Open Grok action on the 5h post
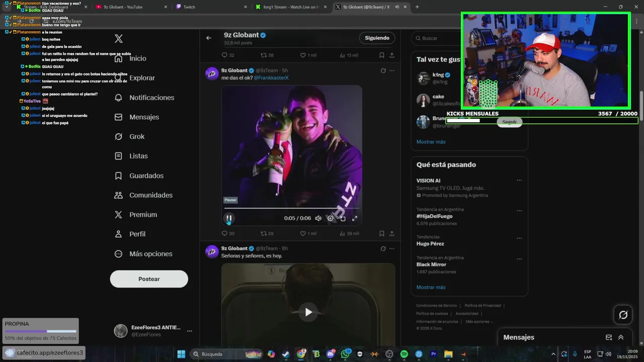644x362 pixels. (383, 71)
